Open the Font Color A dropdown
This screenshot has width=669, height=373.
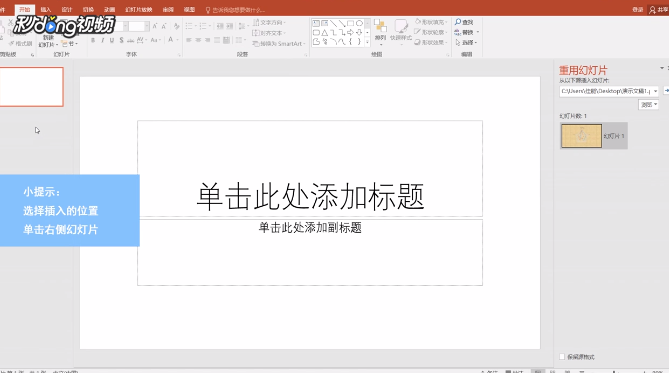click(x=177, y=40)
